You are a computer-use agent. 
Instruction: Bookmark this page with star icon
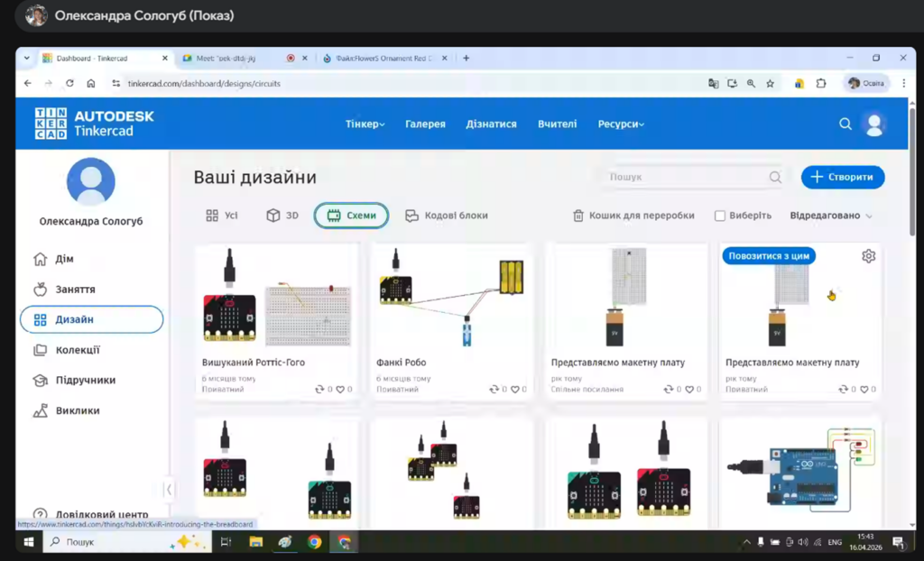[770, 83]
